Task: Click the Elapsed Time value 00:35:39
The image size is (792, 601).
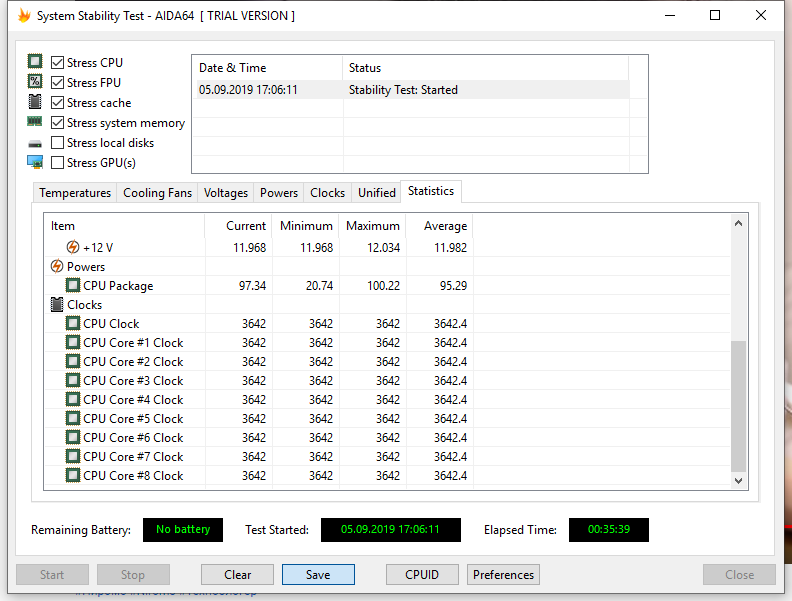Action: (x=609, y=530)
